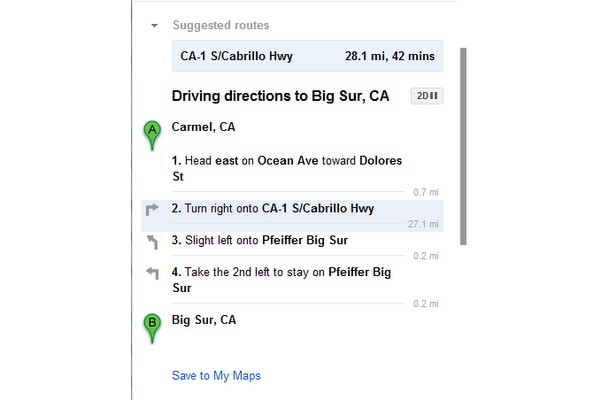This screenshot has height=400, width=600.
Task: Click the turn left arrow for step 4
Action: 152,273
